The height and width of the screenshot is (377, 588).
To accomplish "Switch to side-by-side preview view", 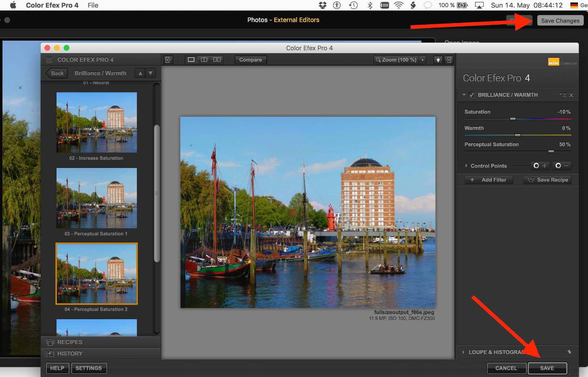I will [217, 60].
